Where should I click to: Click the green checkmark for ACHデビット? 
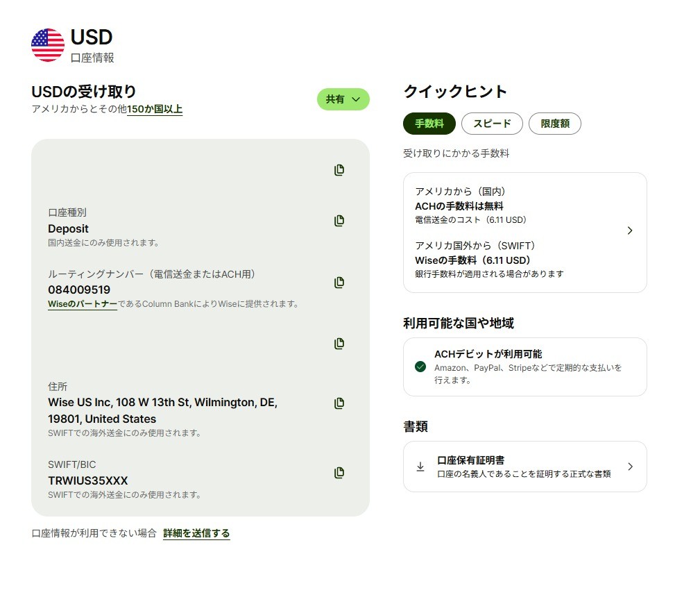(x=420, y=367)
